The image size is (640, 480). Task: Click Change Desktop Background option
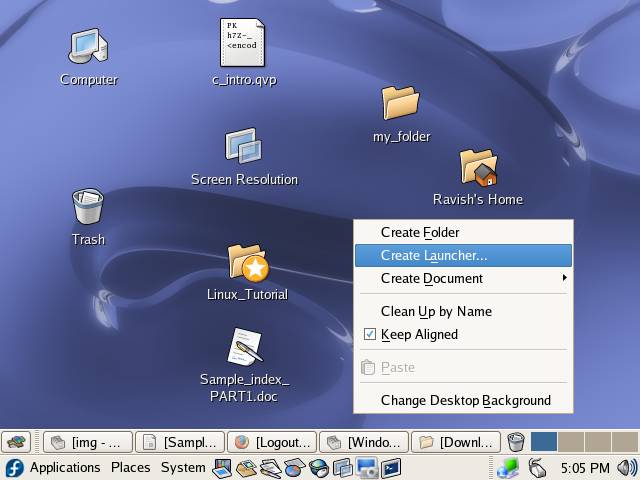coord(465,400)
